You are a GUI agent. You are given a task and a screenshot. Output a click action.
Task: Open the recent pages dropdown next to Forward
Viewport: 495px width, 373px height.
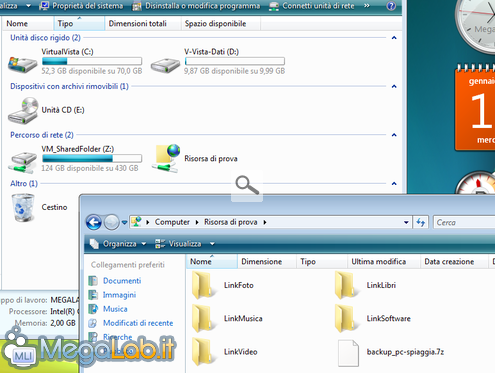[124, 222]
